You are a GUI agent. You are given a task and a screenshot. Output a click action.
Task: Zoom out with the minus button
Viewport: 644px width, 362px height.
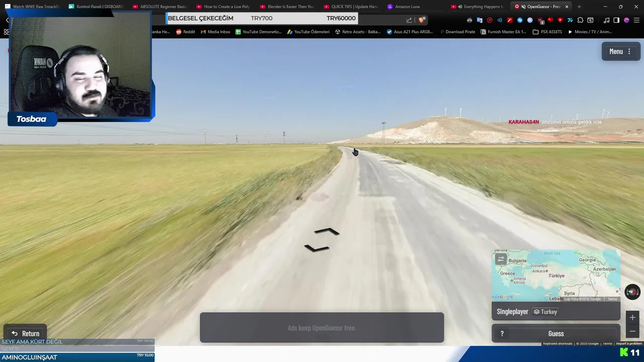pos(632,331)
